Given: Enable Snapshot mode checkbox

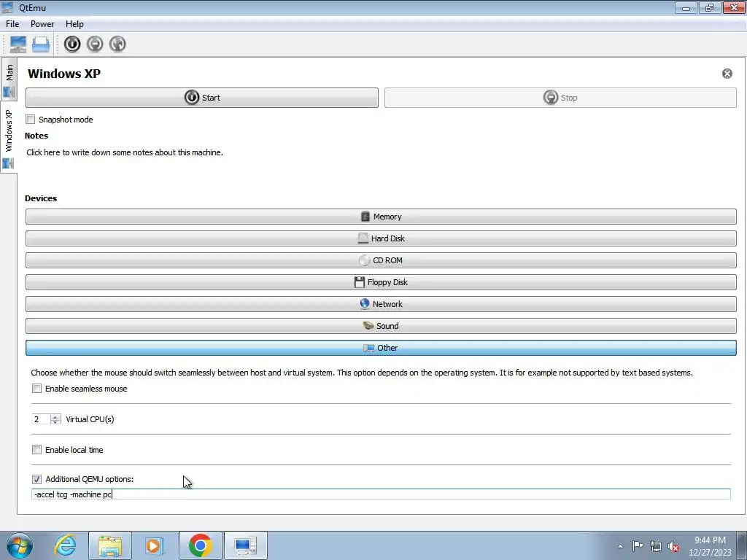Looking at the screenshot, I should [31, 120].
